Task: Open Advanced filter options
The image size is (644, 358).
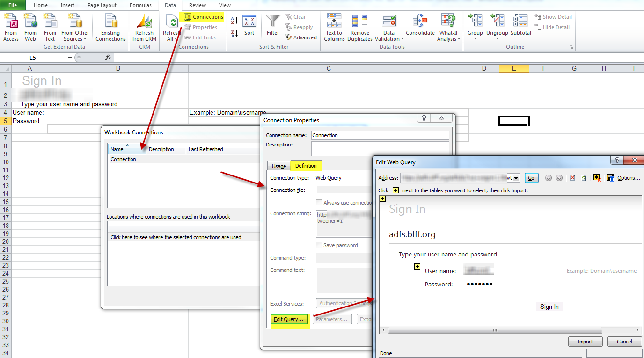Action: [x=300, y=37]
